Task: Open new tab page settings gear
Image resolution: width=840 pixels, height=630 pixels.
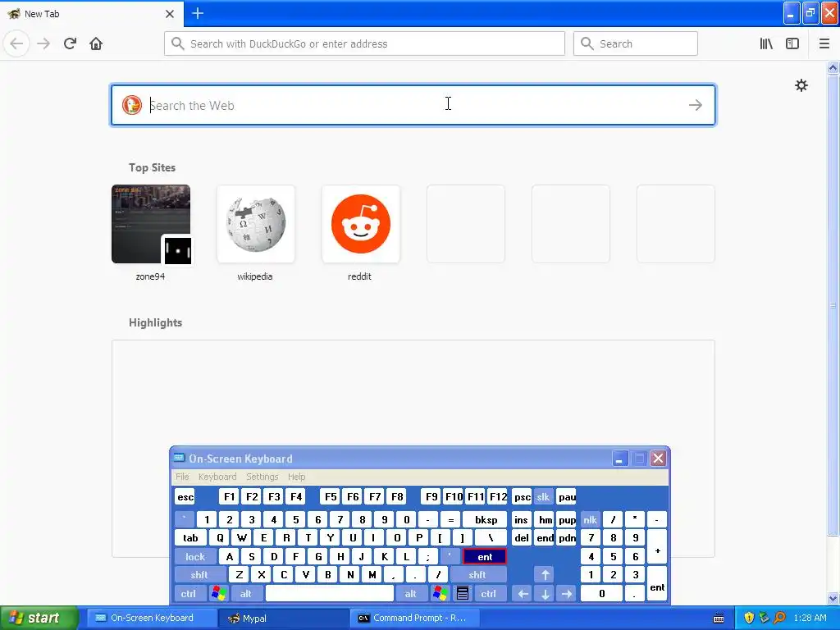Action: point(801,85)
